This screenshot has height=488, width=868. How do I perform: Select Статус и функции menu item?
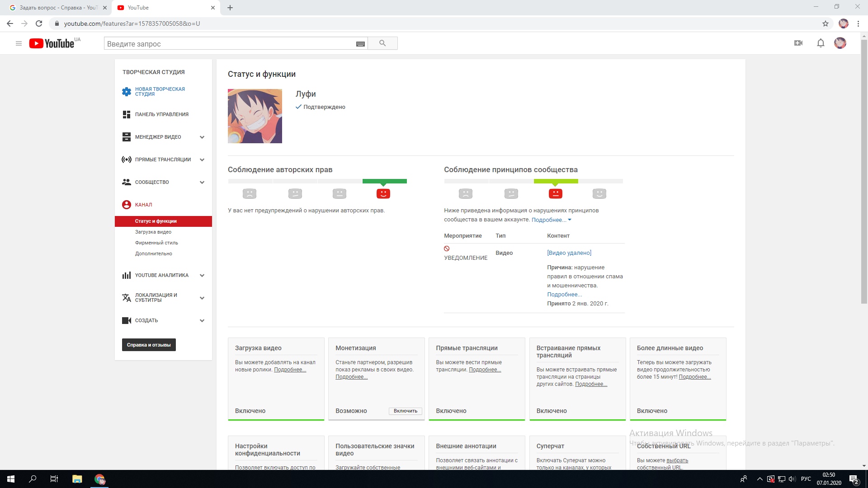pyautogui.click(x=163, y=221)
